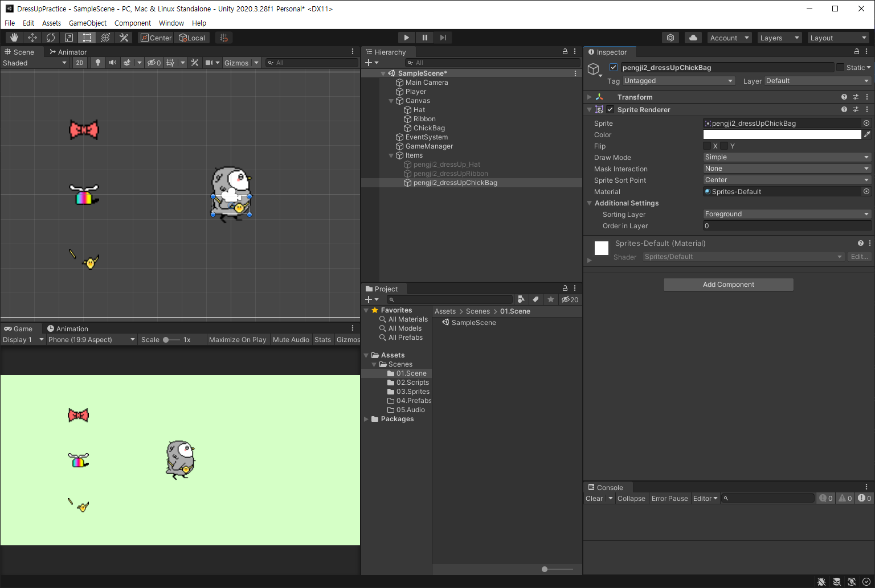Toggle Flip X checkbox
This screenshot has width=875, height=588.
(707, 146)
